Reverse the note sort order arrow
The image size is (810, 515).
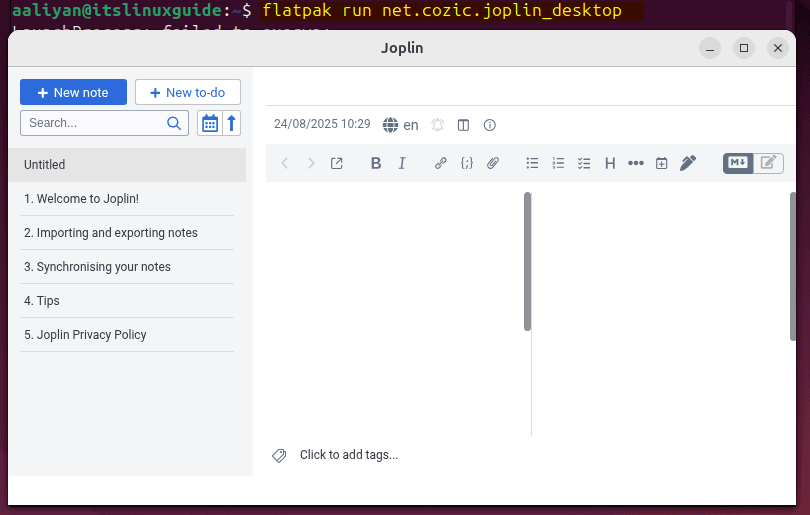pos(232,123)
